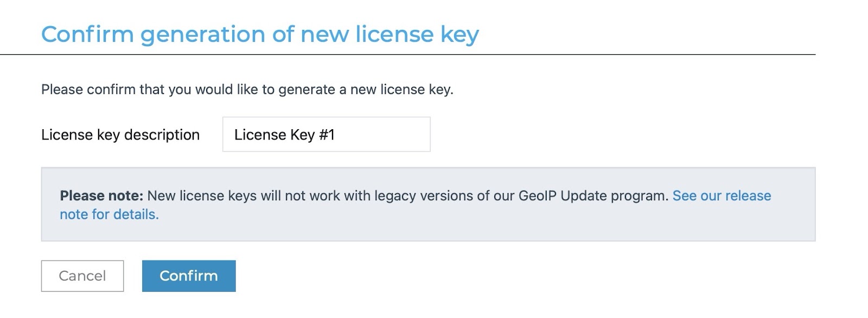
Task: Click the "License key description" label
Action: click(120, 135)
